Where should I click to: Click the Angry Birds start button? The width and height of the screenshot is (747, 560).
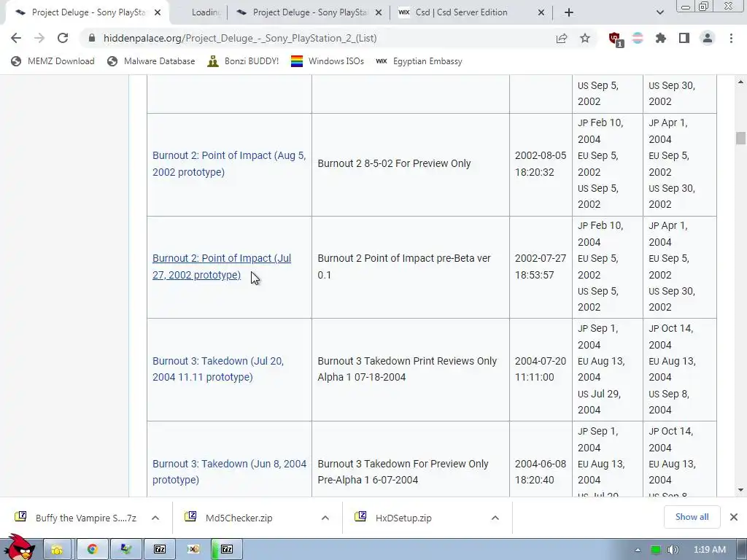pyautogui.click(x=19, y=547)
